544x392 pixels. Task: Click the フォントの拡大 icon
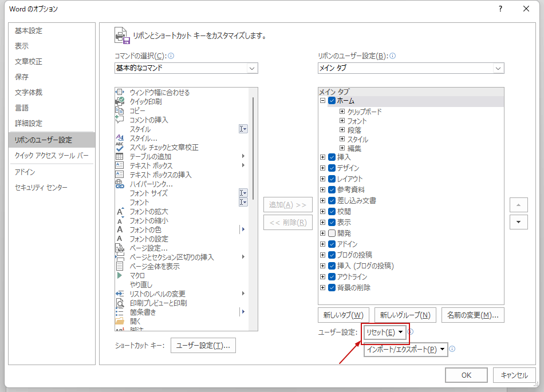120,211
